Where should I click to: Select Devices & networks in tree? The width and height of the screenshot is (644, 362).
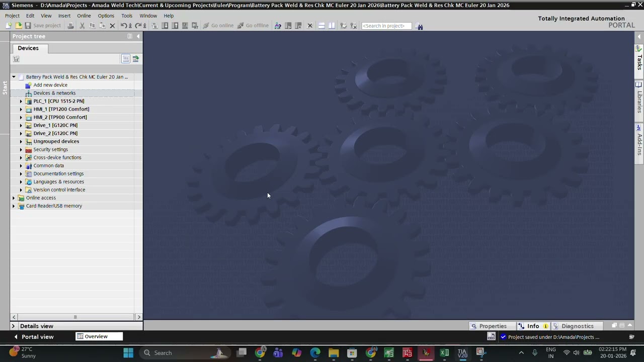point(54,93)
